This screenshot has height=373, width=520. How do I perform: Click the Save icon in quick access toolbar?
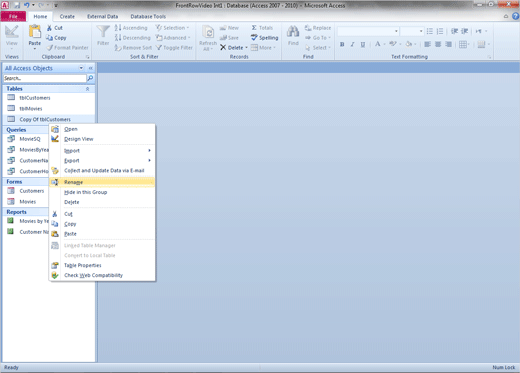pyautogui.click(x=17, y=5)
